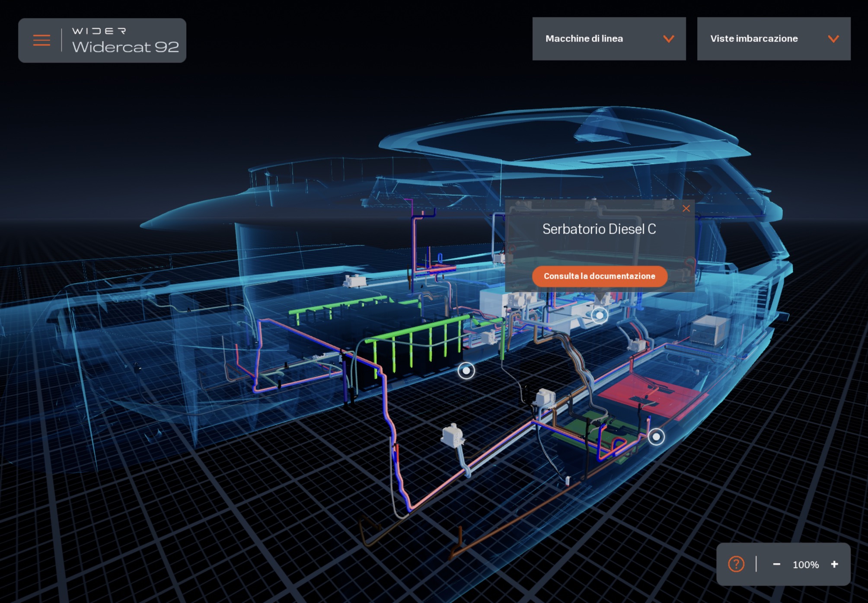
Task: Expand Viste imbarcazione chevron arrow
Action: point(833,39)
